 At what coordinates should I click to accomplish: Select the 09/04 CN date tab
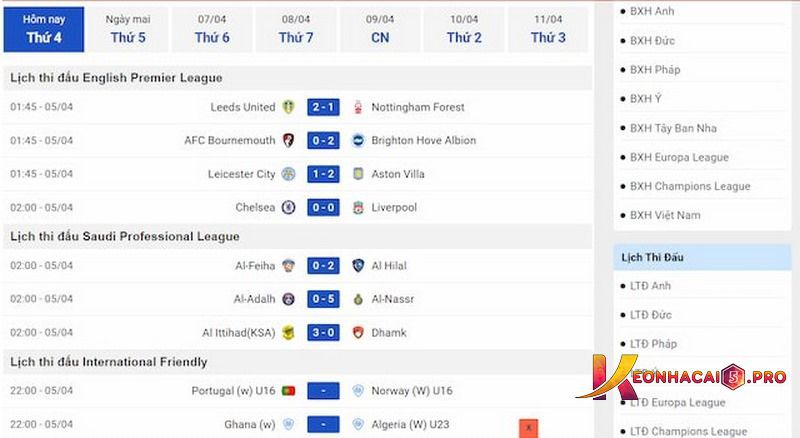[380, 29]
